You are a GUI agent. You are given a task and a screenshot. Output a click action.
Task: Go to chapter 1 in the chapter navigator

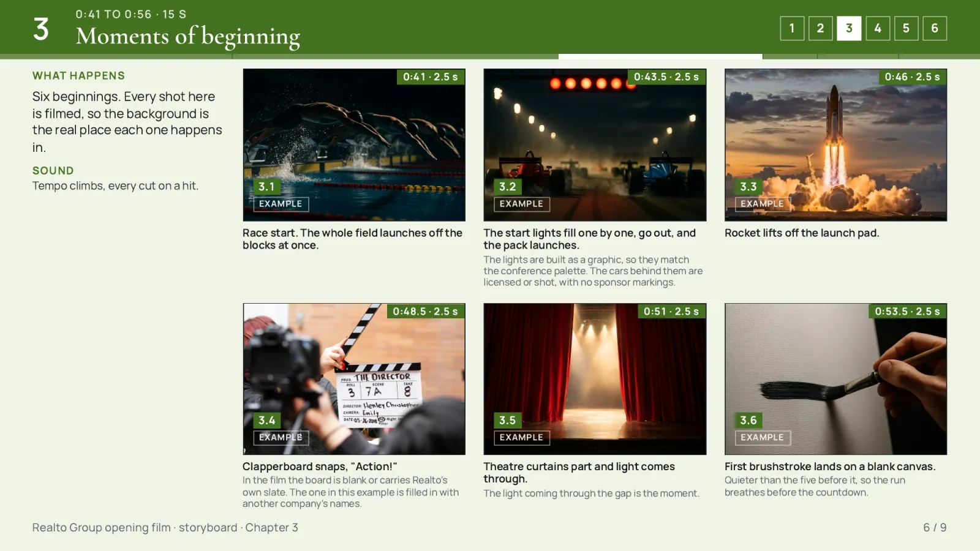point(792,28)
